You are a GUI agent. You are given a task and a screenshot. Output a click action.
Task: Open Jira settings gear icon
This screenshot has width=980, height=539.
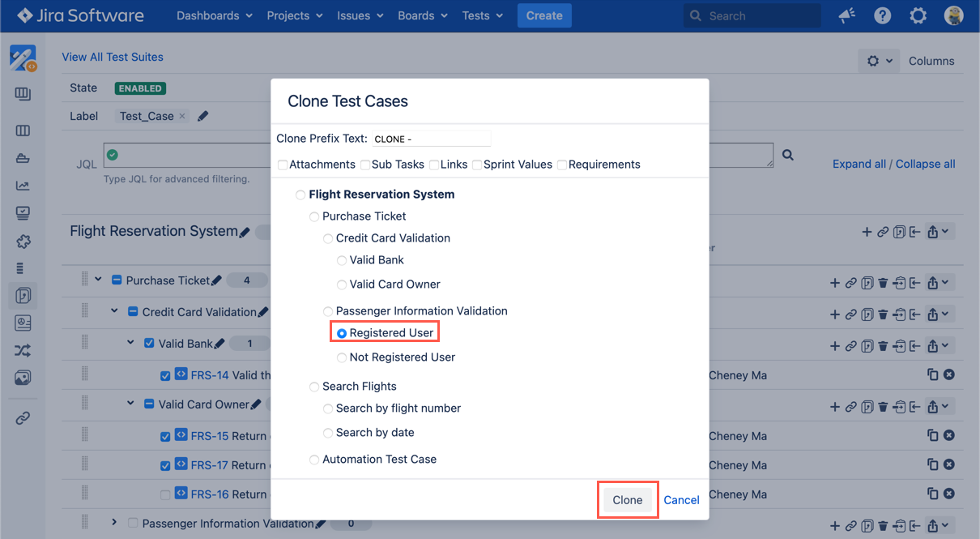point(918,15)
